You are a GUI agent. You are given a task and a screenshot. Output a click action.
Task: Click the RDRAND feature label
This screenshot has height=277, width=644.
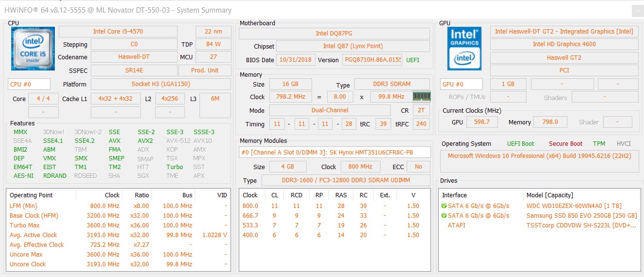coord(55,176)
